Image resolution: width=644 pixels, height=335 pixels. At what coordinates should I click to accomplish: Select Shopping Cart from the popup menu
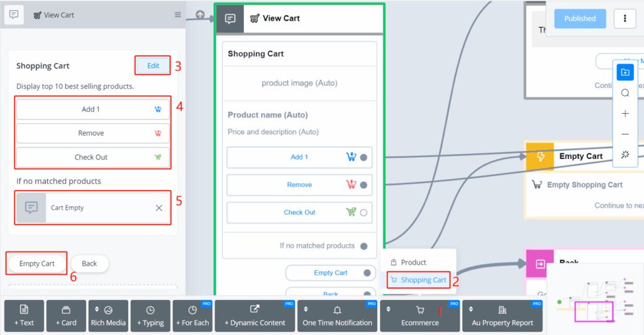point(418,280)
